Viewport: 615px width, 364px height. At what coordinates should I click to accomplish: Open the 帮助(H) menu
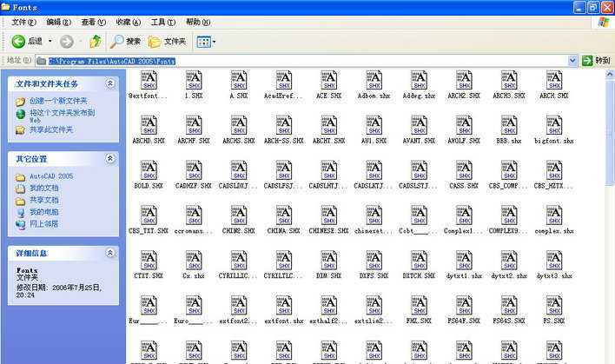(x=198, y=22)
